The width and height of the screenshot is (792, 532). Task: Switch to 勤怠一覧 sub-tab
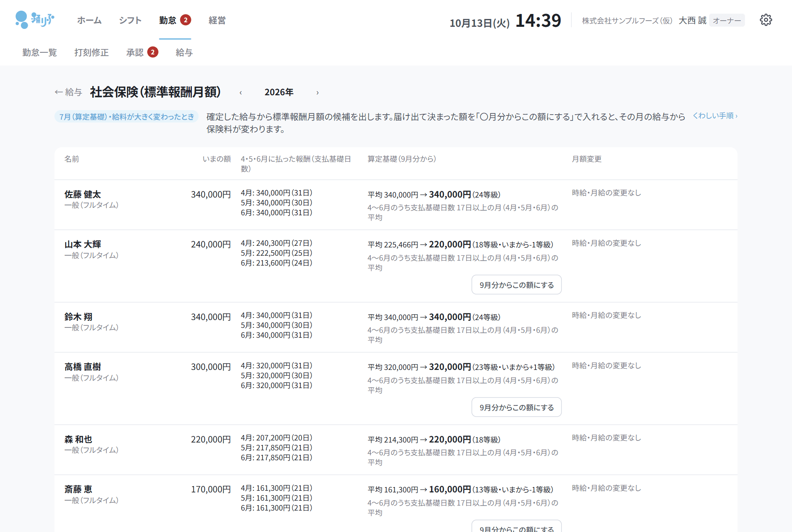(40, 52)
